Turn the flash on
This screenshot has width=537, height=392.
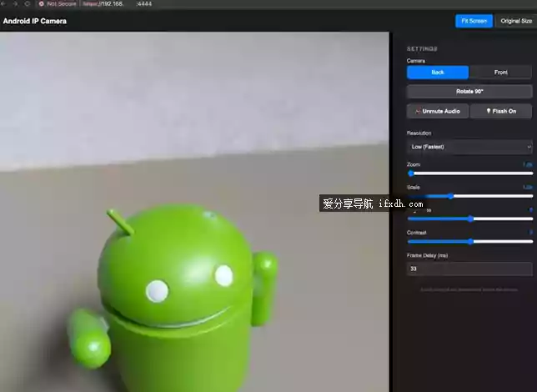(501, 111)
